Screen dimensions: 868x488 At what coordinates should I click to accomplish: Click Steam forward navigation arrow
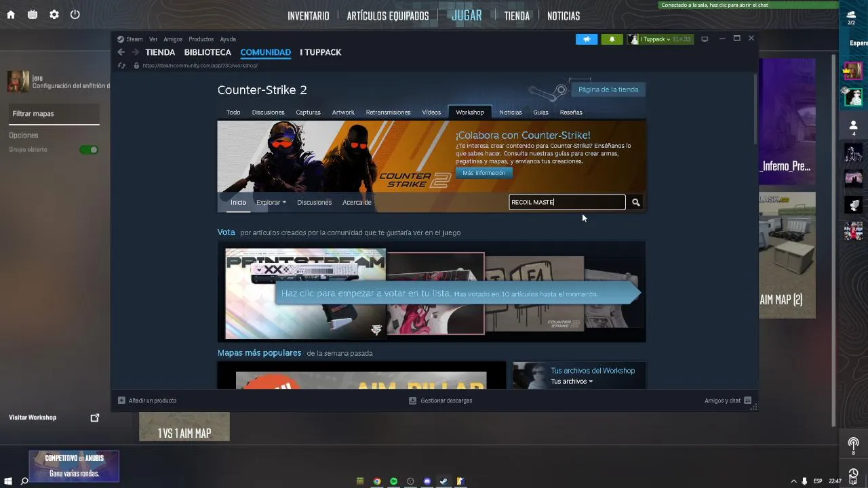pyautogui.click(x=136, y=52)
